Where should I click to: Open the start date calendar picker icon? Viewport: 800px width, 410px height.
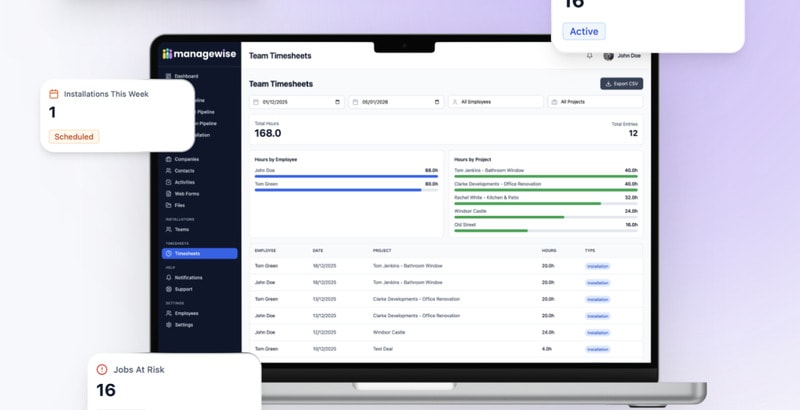[337, 102]
